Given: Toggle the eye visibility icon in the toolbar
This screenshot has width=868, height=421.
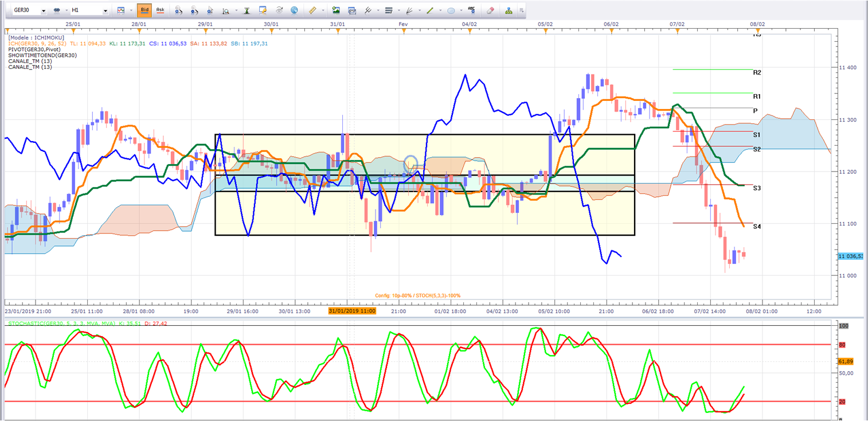Looking at the screenshot, I should coord(279,10).
